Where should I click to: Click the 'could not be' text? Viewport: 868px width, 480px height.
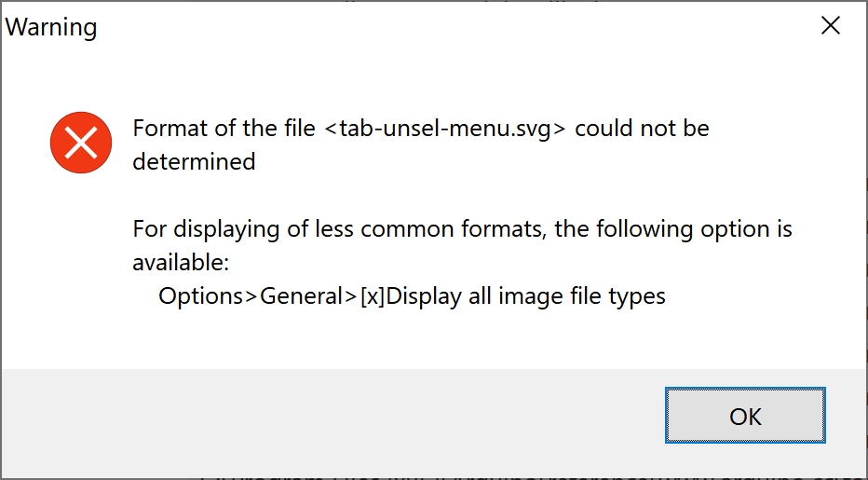(x=643, y=128)
